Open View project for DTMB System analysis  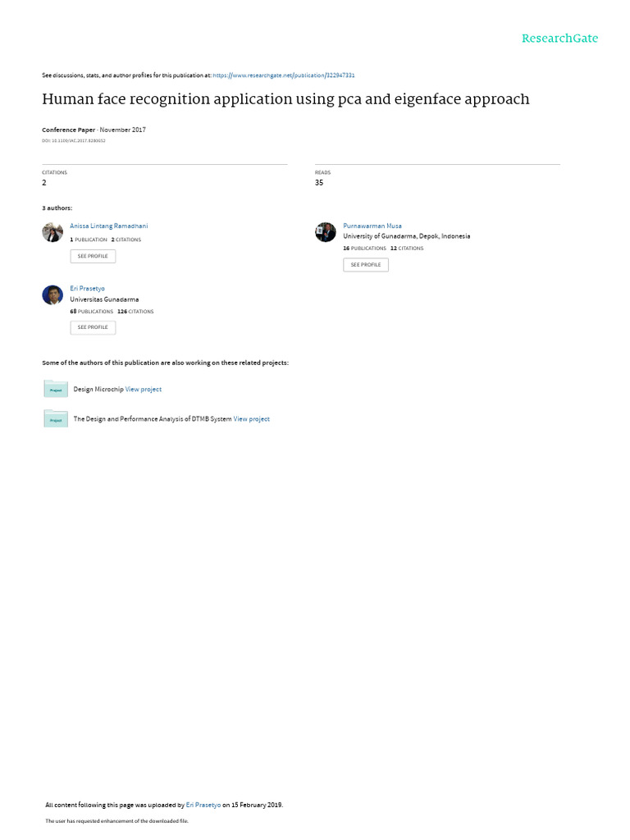click(x=251, y=419)
